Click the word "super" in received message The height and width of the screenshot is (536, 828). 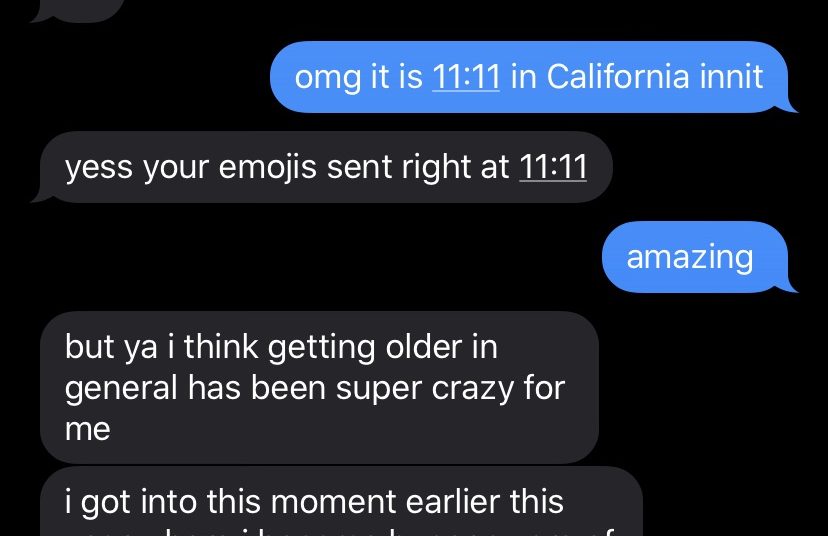pos(379,390)
